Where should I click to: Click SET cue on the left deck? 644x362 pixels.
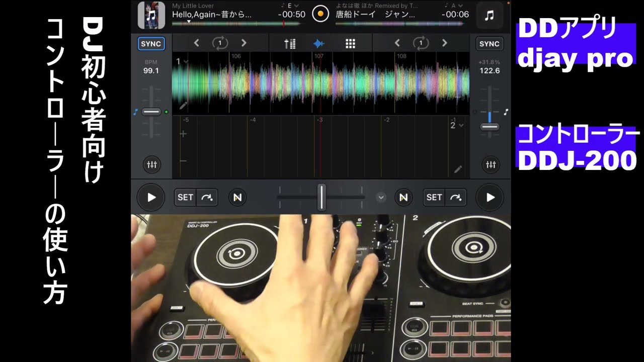pos(185,198)
